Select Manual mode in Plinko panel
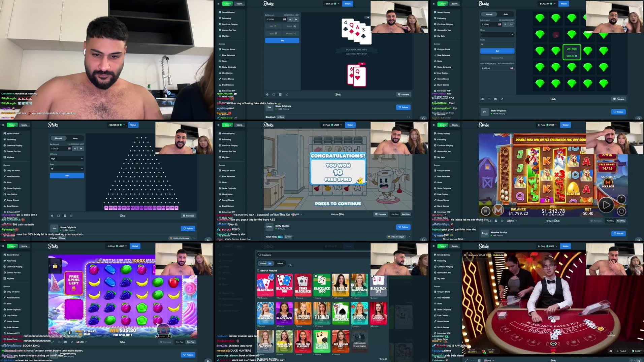The width and height of the screenshot is (644, 362). pyautogui.click(x=59, y=138)
